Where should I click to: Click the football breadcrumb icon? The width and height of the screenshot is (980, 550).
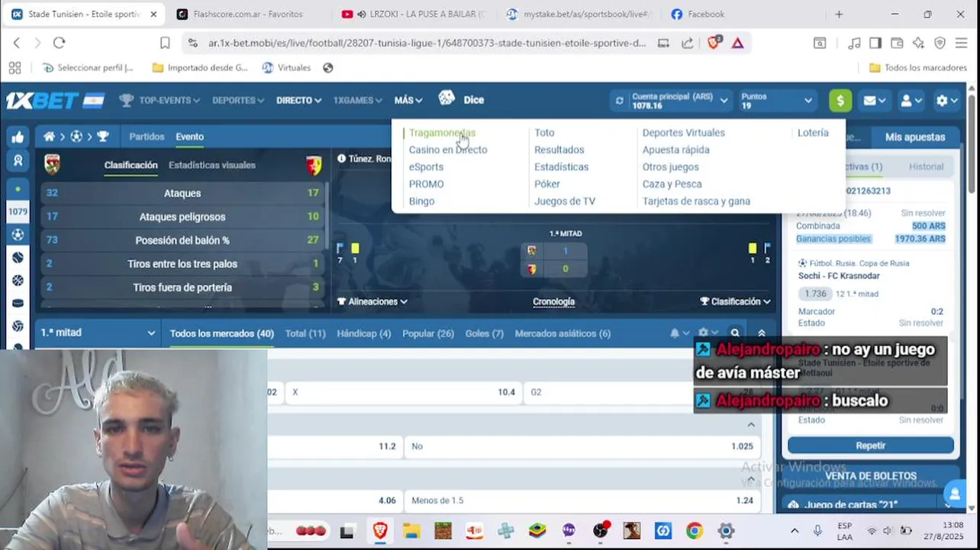tap(76, 137)
